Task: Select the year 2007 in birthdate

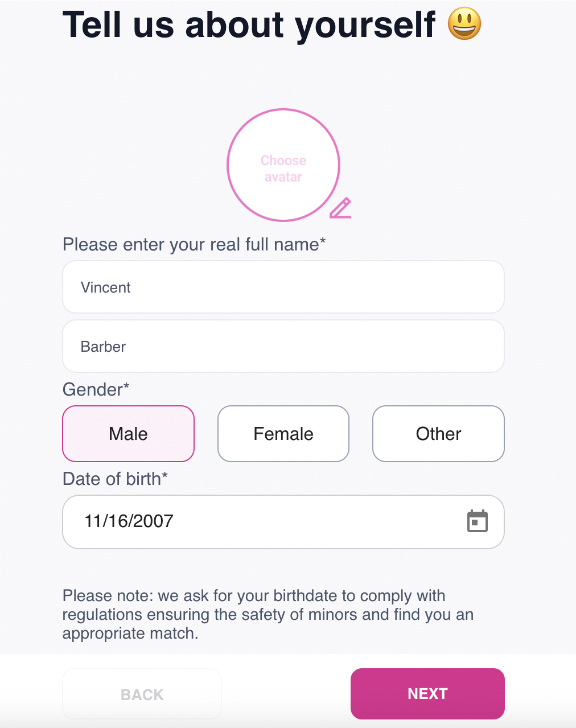Action: coord(153,521)
